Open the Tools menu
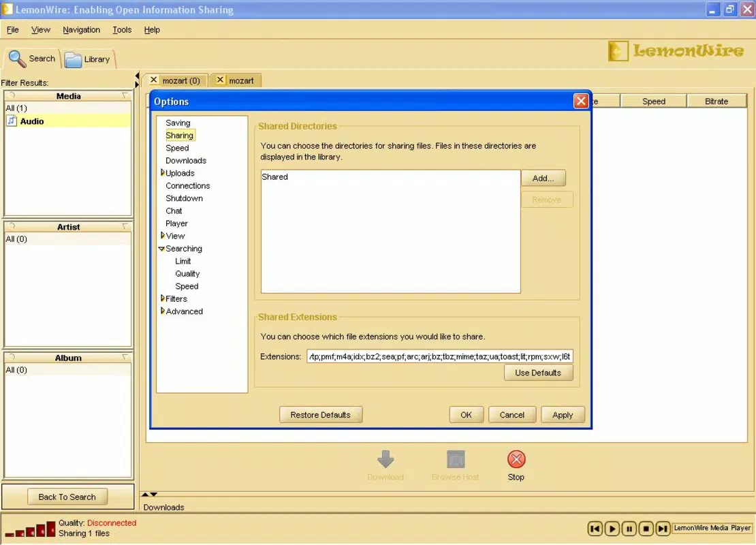756x545 pixels. 122,30
